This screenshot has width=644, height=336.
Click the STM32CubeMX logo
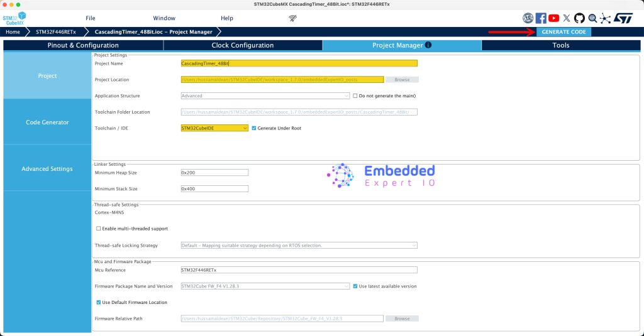[x=14, y=18]
